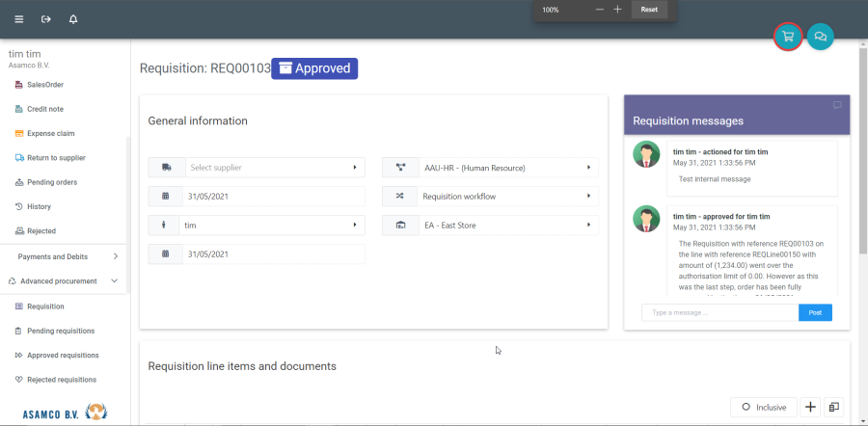Click the plus add line item icon

tap(810, 408)
